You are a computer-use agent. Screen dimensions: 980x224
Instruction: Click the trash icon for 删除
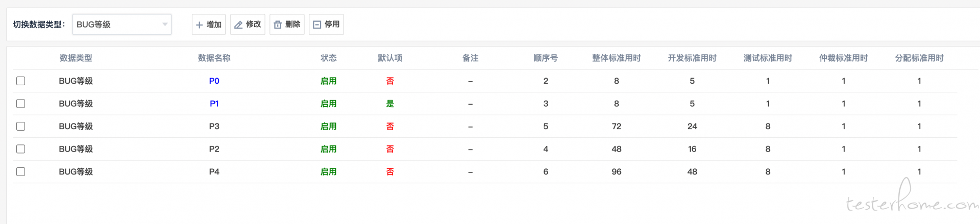(278, 24)
